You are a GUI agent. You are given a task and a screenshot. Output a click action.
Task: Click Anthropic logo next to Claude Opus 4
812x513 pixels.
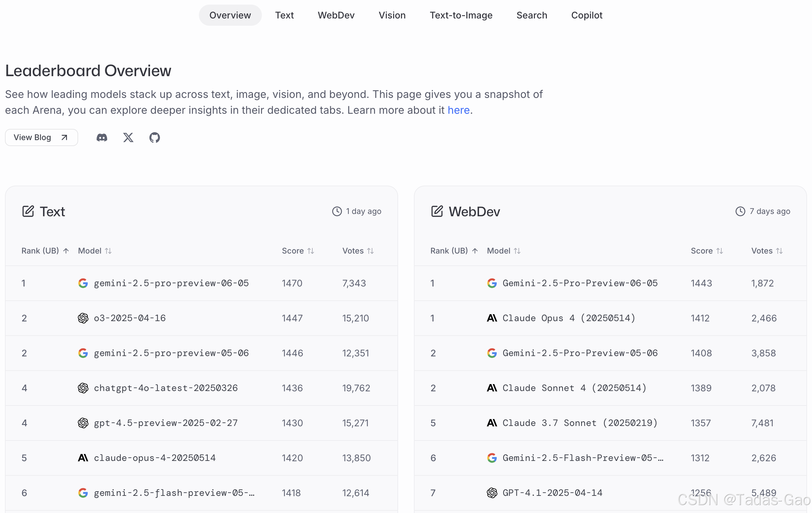pyautogui.click(x=492, y=318)
